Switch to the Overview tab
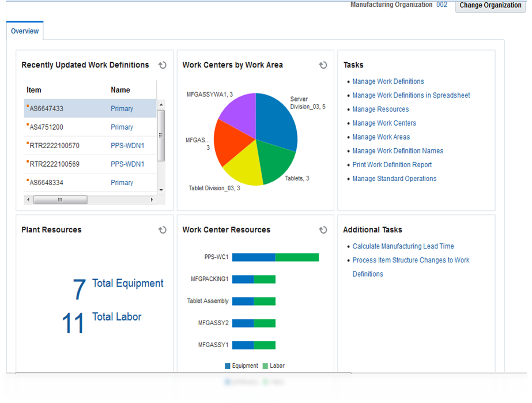 [25, 31]
